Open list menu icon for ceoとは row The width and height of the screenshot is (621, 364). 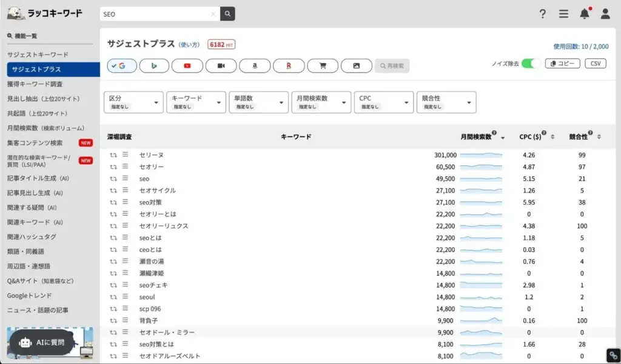125,250
